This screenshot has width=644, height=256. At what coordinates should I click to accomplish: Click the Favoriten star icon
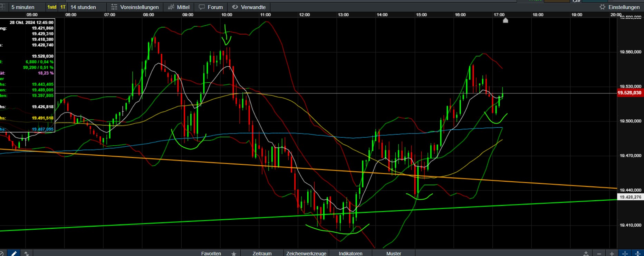[234, 254]
